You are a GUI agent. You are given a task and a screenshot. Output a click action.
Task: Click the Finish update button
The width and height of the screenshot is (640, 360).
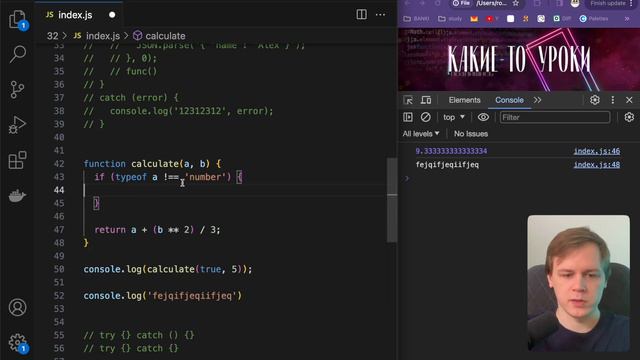pyautogui.click(x=608, y=3)
